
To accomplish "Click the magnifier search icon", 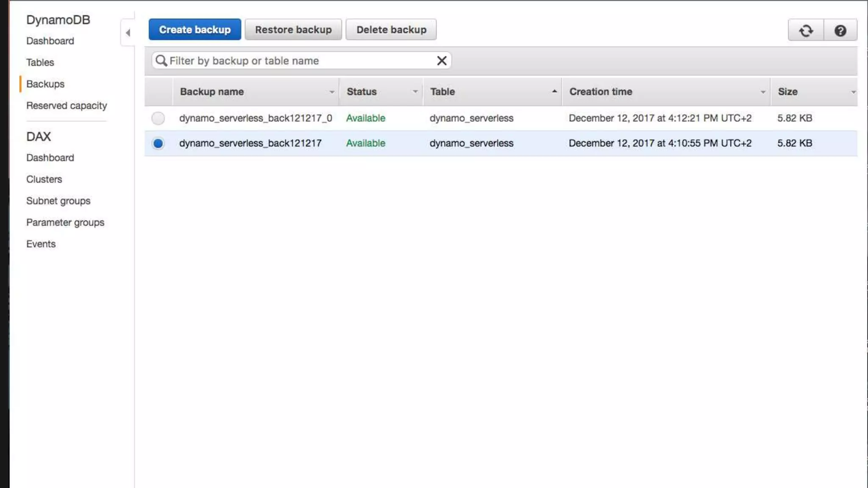I will point(161,61).
